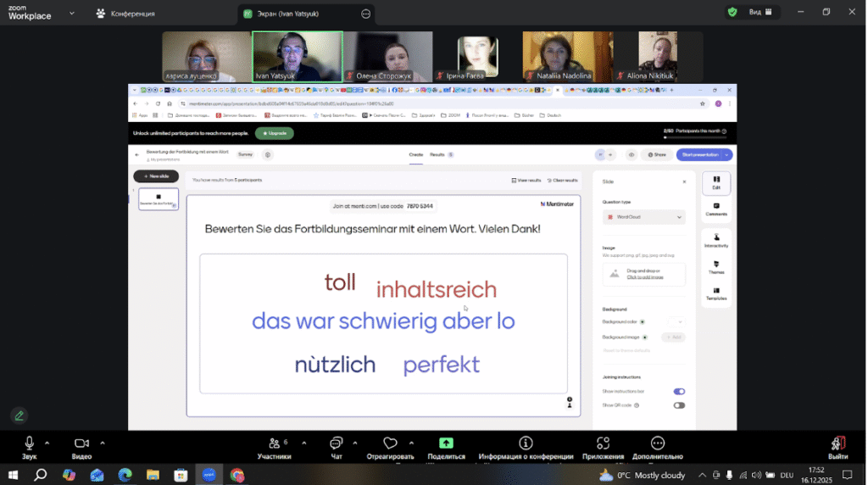Click the annotation pencil icon
The width and height of the screenshot is (868, 485).
tap(19, 415)
